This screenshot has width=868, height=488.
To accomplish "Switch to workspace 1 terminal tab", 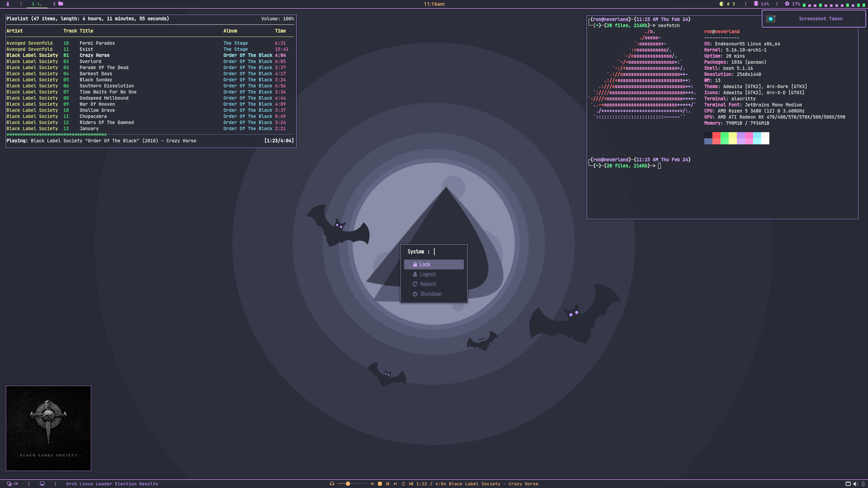I will 37,4.
